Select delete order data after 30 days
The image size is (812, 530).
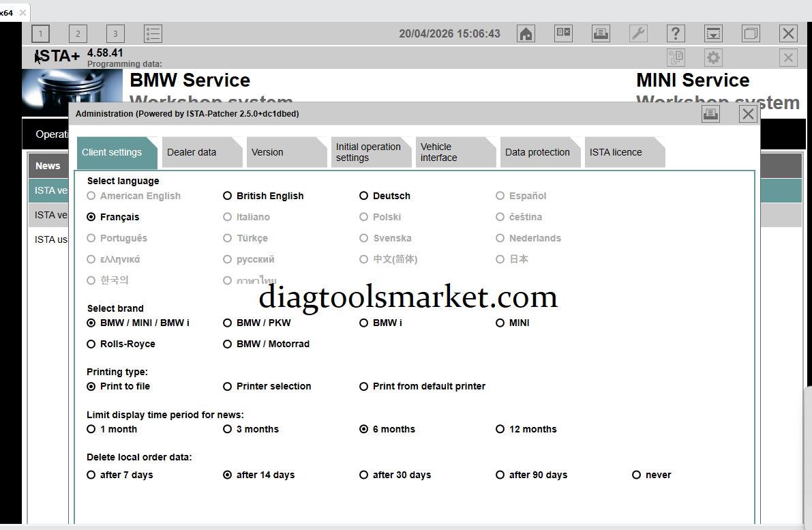point(364,475)
